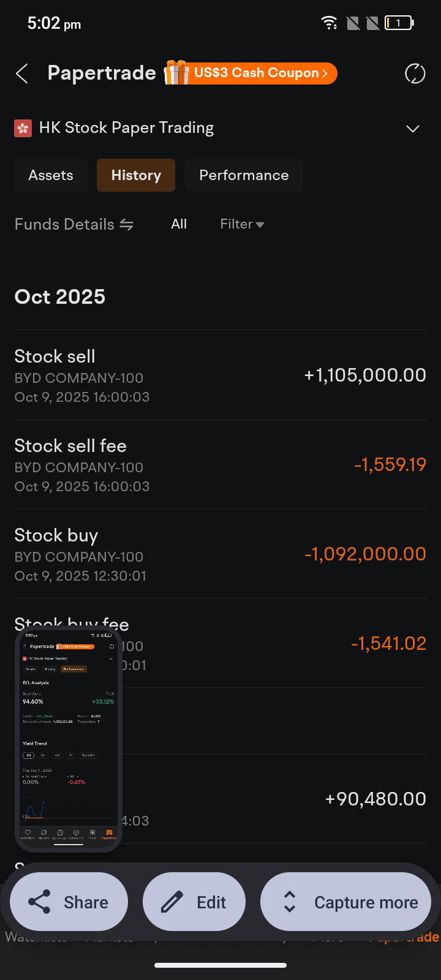Viewport: 441px width, 980px height.
Task: Tap the Hong Kong flag market icon
Action: coord(23,128)
